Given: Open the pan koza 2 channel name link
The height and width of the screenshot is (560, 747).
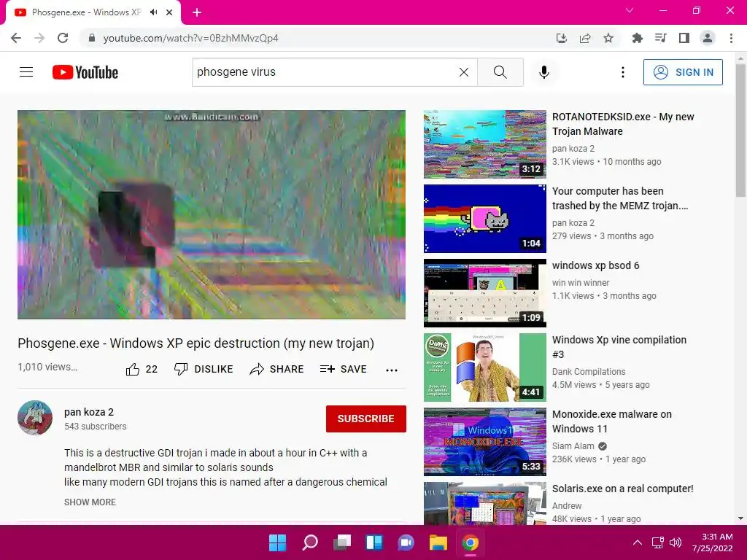Looking at the screenshot, I should click(x=89, y=412).
